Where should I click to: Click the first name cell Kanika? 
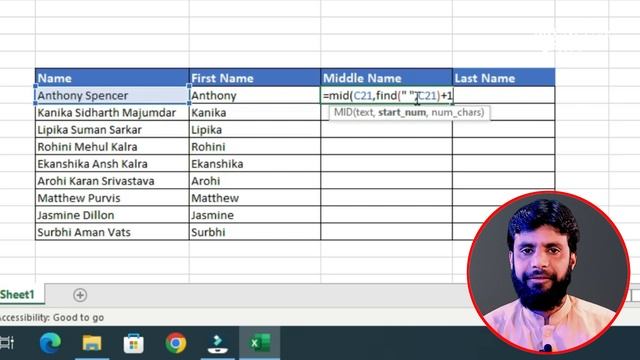coord(255,112)
